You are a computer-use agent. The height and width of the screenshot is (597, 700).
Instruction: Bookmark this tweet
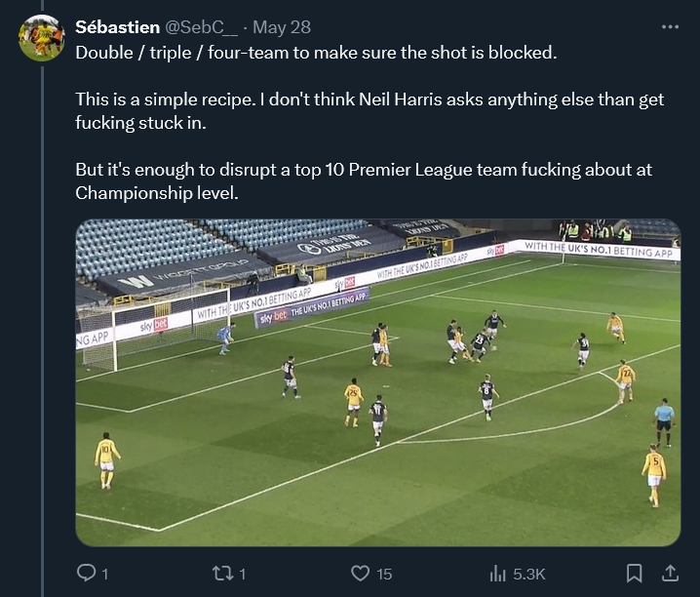click(x=634, y=573)
